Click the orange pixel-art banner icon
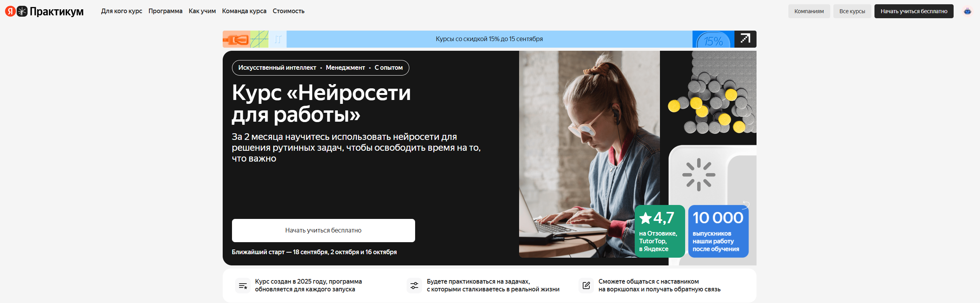This screenshot has width=980, height=303. tap(236, 39)
